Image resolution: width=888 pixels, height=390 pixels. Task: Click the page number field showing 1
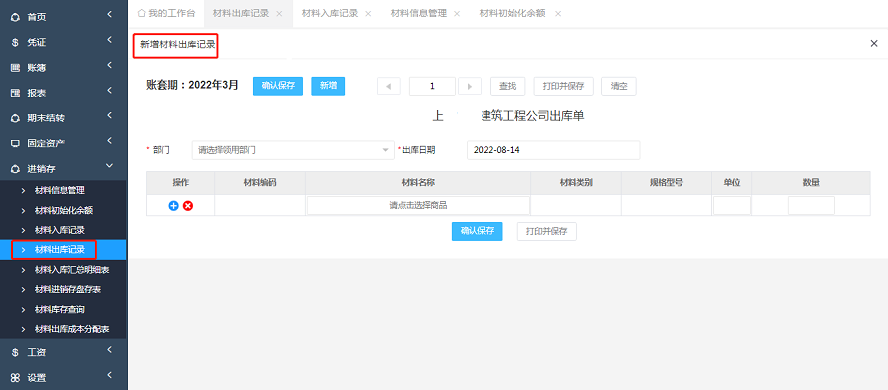click(432, 86)
